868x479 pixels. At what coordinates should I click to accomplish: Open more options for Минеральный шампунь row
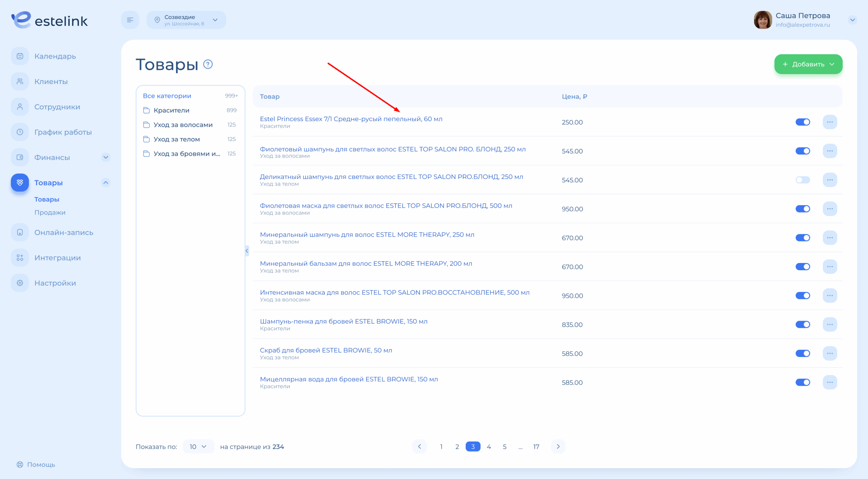[x=830, y=238]
